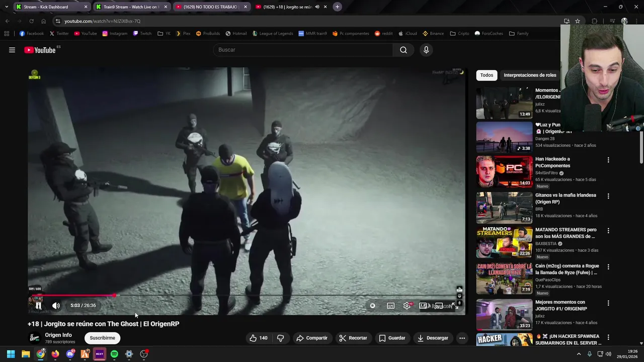Show hidden system tray icons chevron

coord(579,354)
